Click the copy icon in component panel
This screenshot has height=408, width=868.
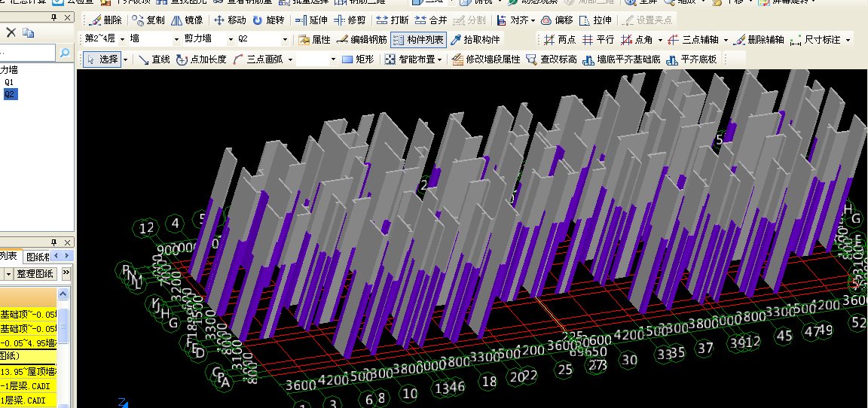(x=28, y=32)
